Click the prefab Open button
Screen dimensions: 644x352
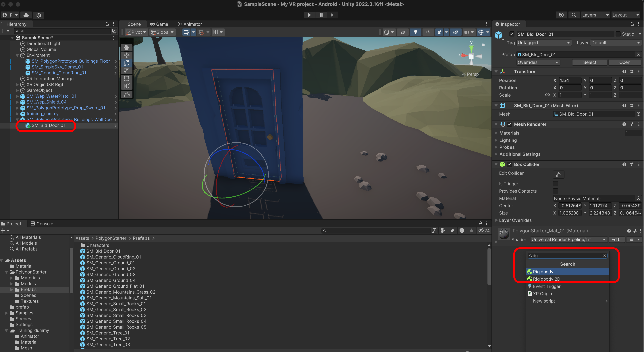pyautogui.click(x=624, y=63)
